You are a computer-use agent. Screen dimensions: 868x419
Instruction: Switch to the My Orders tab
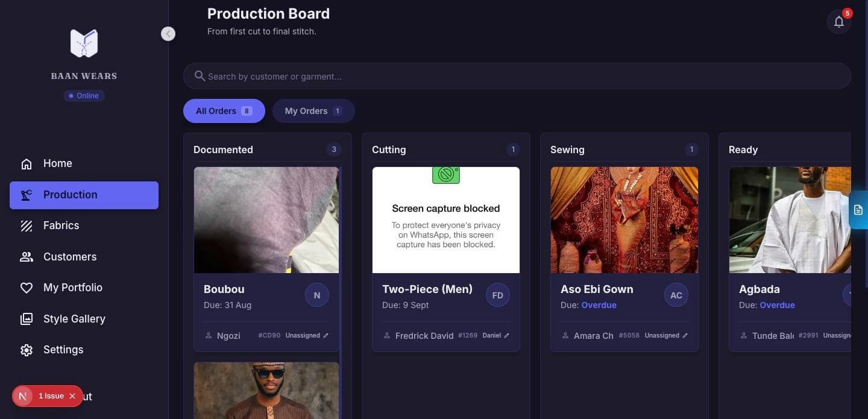tap(313, 111)
